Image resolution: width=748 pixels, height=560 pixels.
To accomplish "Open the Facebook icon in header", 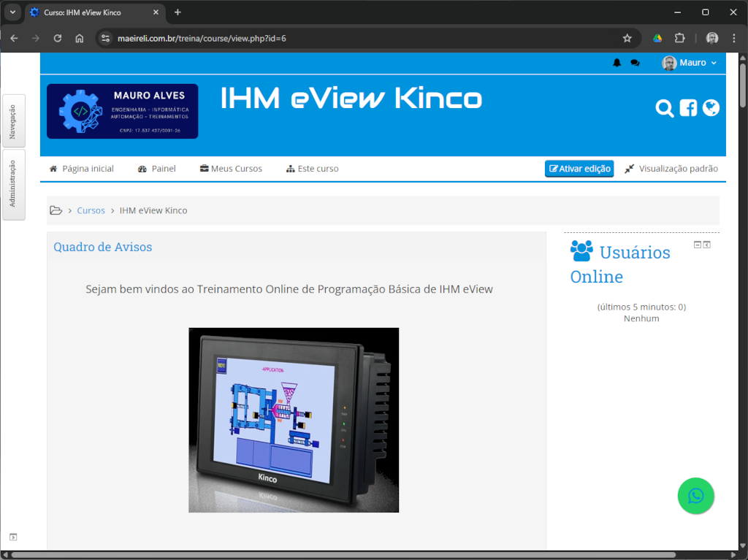I will point(688,108).
